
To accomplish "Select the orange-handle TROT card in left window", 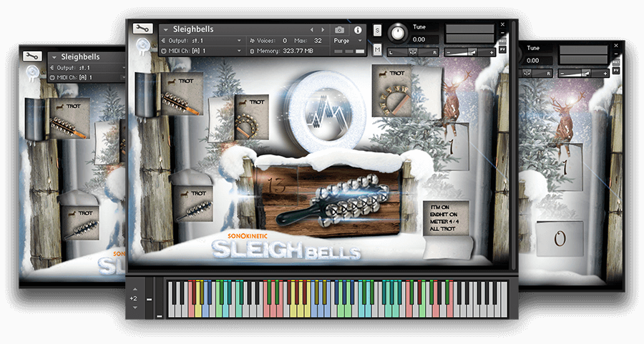I will coord(69,119).
